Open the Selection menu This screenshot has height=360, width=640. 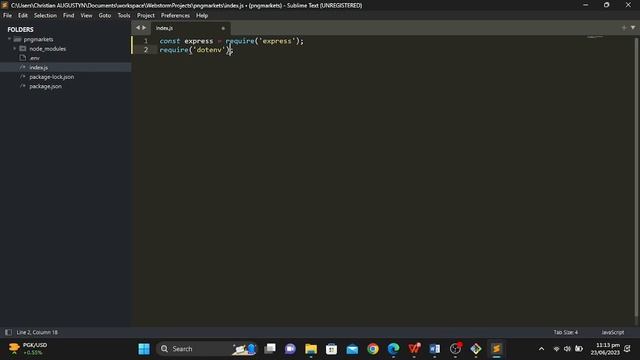coord(45,16)
